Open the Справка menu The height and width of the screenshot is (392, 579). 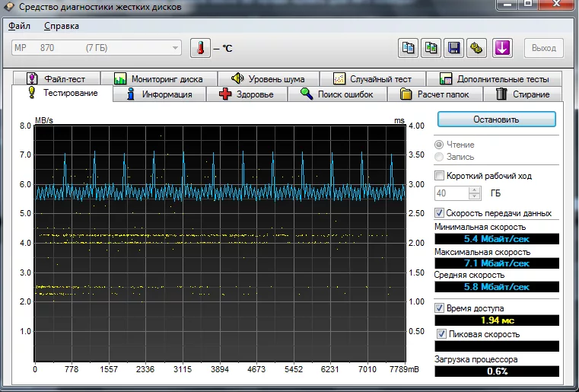61,26
